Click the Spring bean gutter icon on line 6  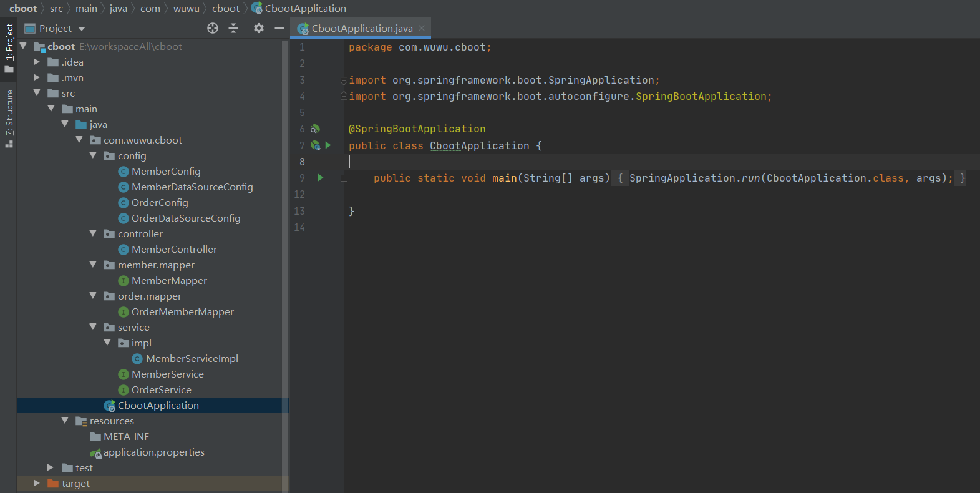click(x=315, y=129)
